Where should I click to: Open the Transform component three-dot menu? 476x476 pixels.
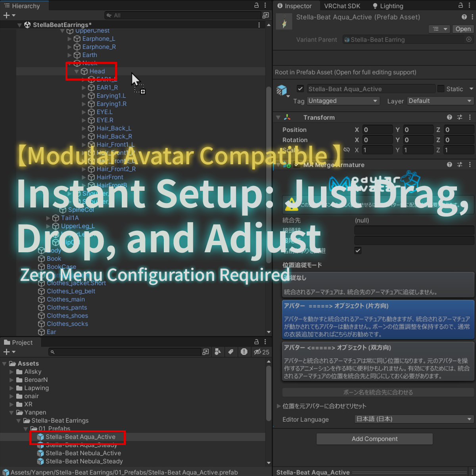click(470, 117)
